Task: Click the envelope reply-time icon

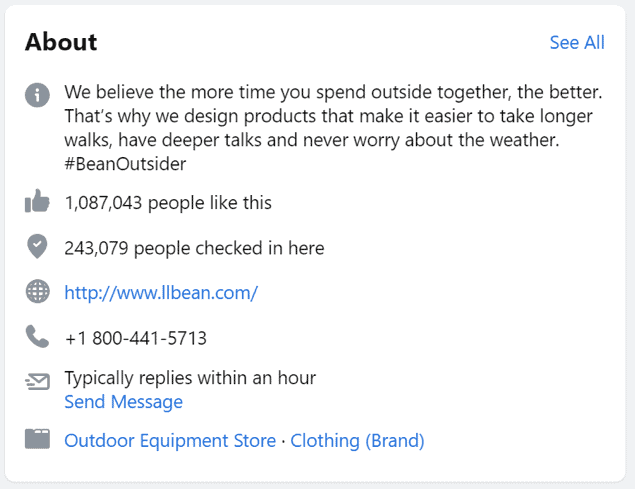Action: [37, 381]
